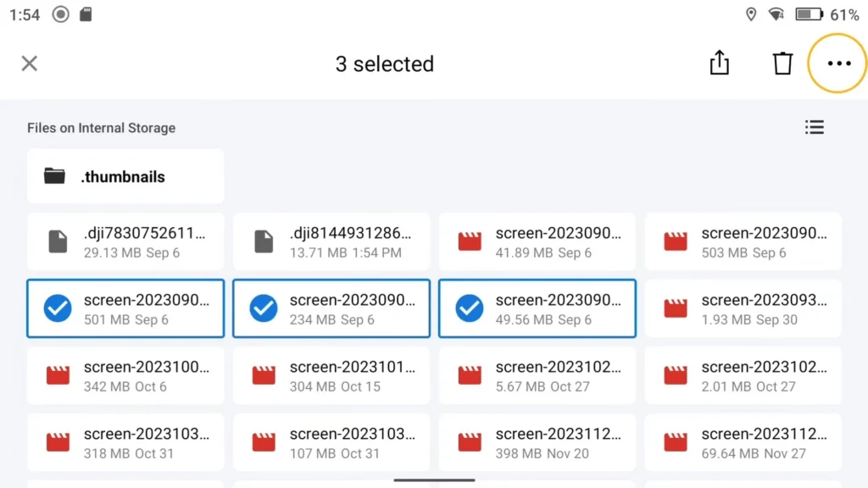Tap the 1.93 MB Sep 30 video icon
The image size is (868, 488).
(x=676, y=308)
